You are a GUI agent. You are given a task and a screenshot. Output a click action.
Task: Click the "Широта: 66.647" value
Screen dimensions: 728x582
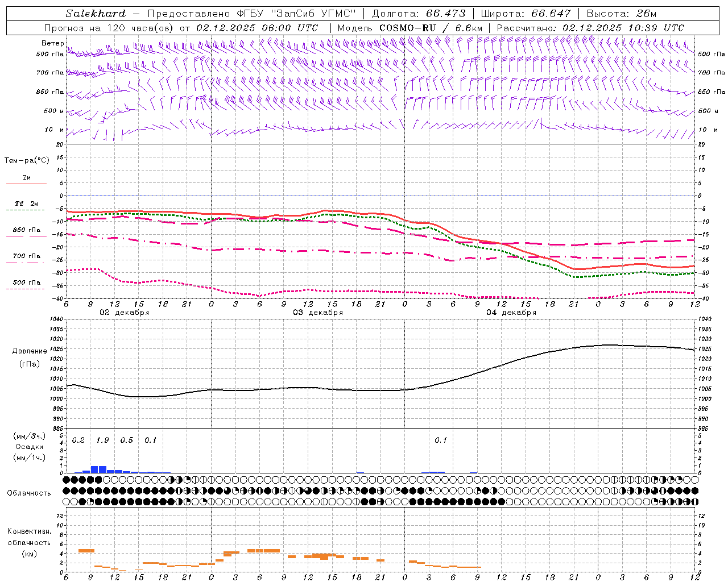526,14
